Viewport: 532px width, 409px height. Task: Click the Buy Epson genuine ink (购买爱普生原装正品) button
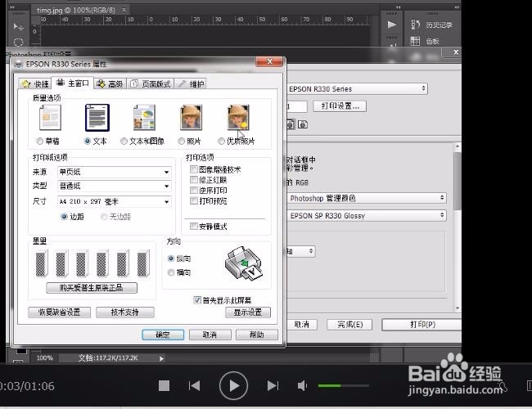[x=92, y=288]
